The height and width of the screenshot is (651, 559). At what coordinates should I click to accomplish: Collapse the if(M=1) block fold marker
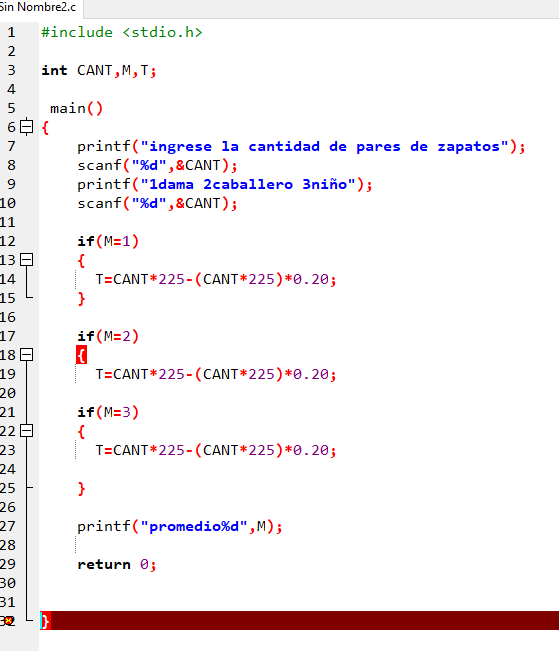pos(27,259)
